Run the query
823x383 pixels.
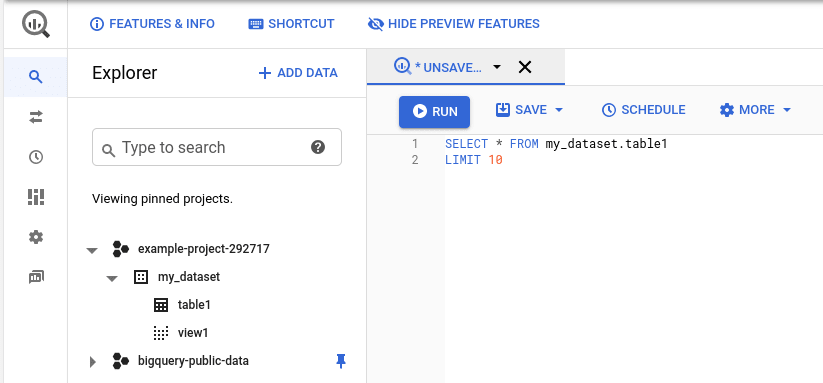coord(435,111)
